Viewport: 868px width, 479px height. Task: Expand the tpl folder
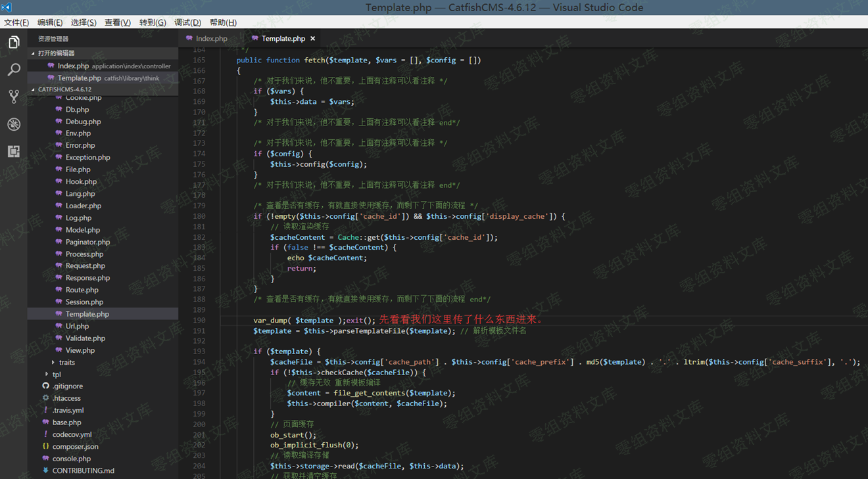tap(57, 375)
